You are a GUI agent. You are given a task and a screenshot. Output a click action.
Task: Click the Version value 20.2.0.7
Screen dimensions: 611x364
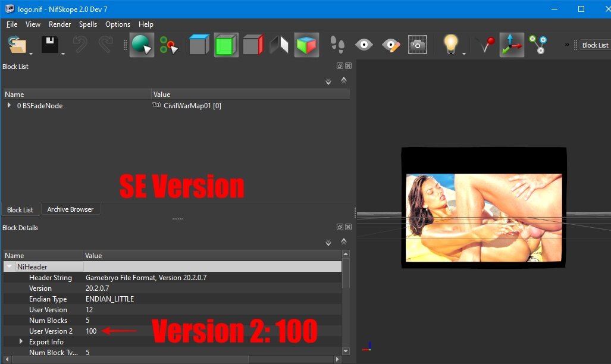tap(98, 288)
